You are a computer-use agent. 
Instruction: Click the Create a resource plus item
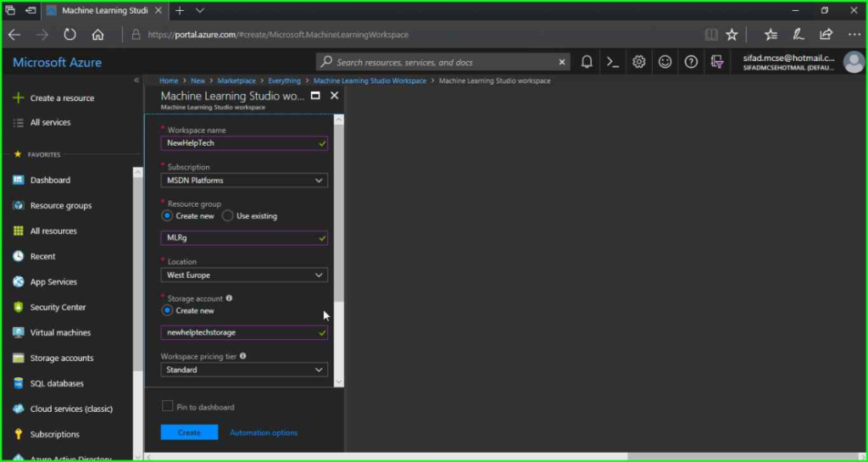coord(53,98)
